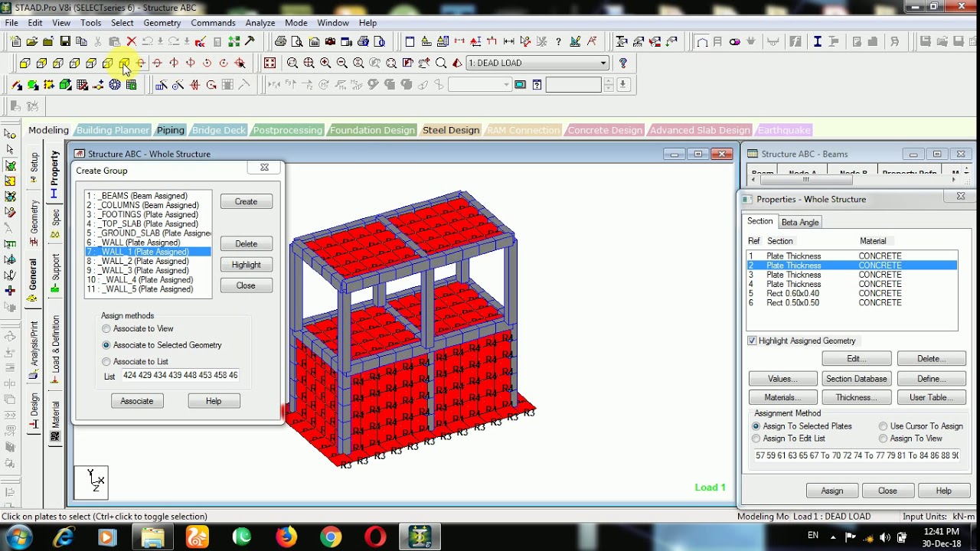Image resolution: width=980 pixels, height=551 pixels.
Task: Open the Geometry menu
Action: pyautogui.click(x=162, y=23)
